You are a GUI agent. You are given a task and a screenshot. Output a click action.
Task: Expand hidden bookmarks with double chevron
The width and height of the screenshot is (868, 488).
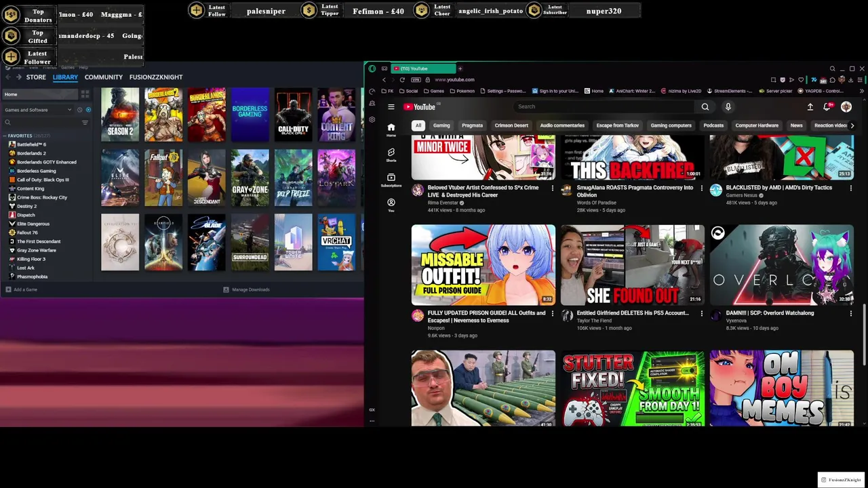tap(861, 91)
